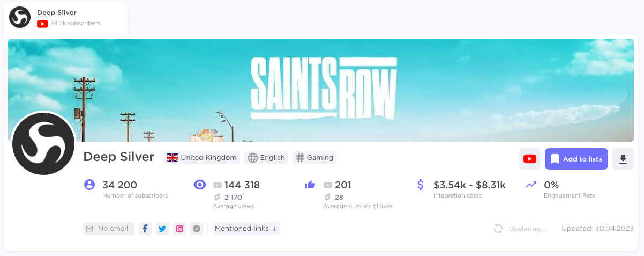Click the thumbs-up likes icon
Viewport: 644px width, 256px height.
point(310,185)
